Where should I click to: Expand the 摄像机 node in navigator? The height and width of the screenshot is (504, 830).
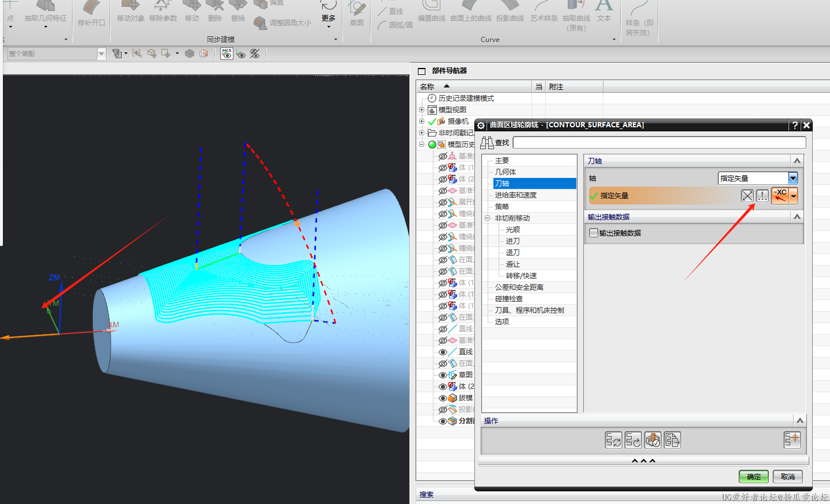coord(421,121)
